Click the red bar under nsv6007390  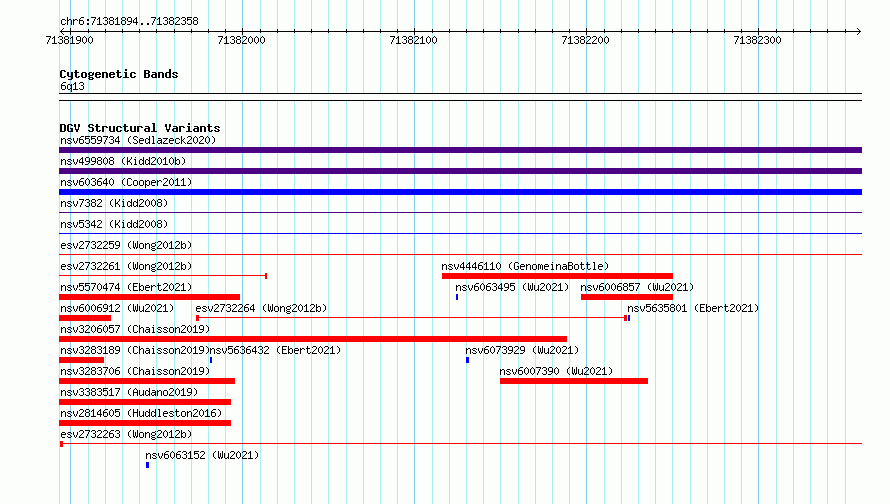(x=574, y=381)
